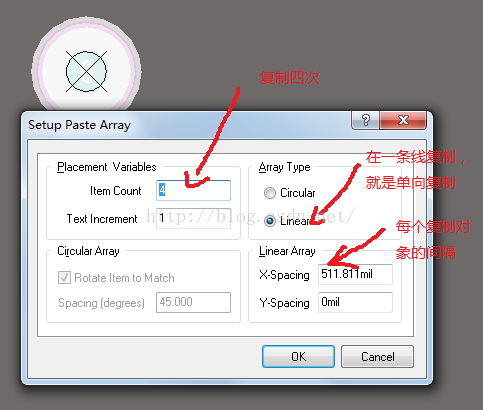The height and width of the screenshot is (410, 483).
Task: Click the Circular Array group label
Action: (x=88, y=251)
